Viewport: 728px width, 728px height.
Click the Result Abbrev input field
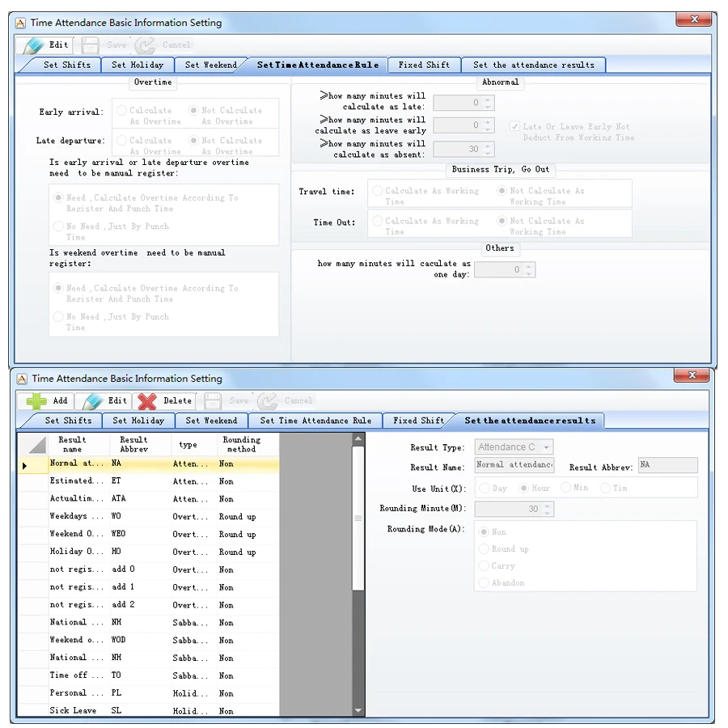pyautogui.click(x=668, y=465)
